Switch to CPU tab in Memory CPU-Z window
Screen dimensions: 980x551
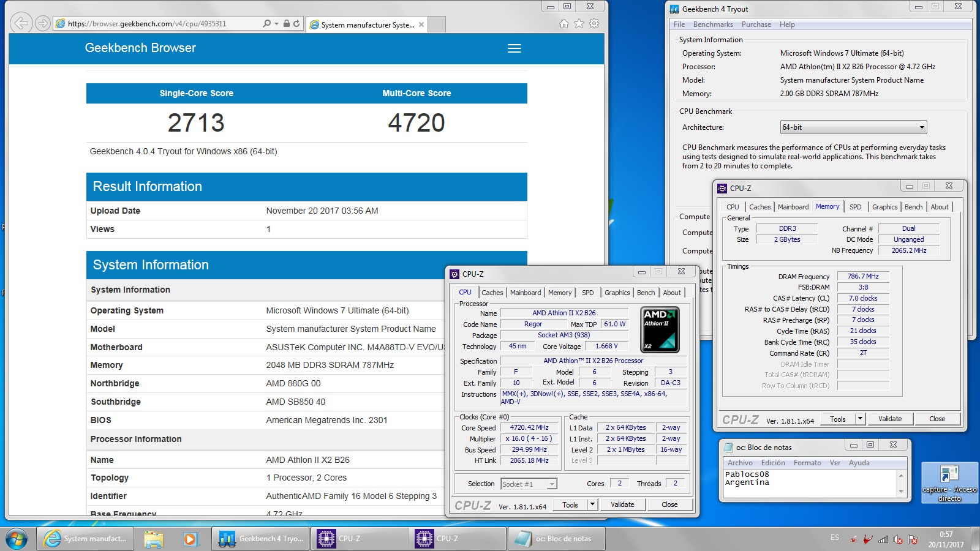pos(733,207)
